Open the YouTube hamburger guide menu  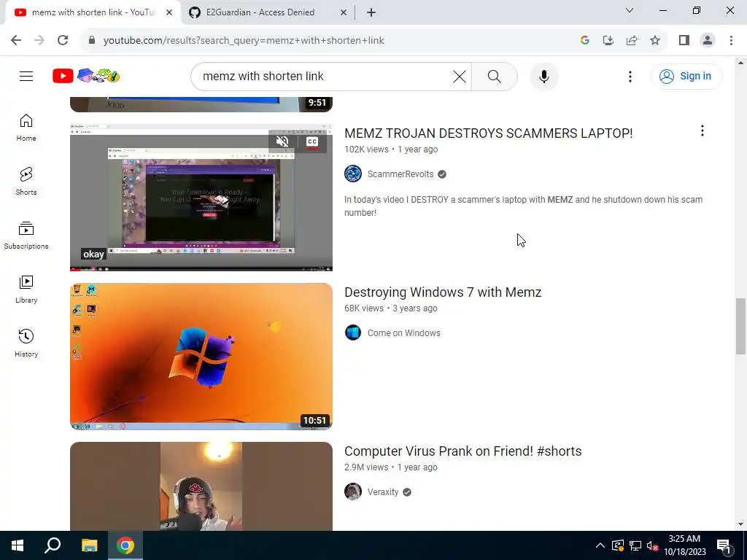click(26, 76)
